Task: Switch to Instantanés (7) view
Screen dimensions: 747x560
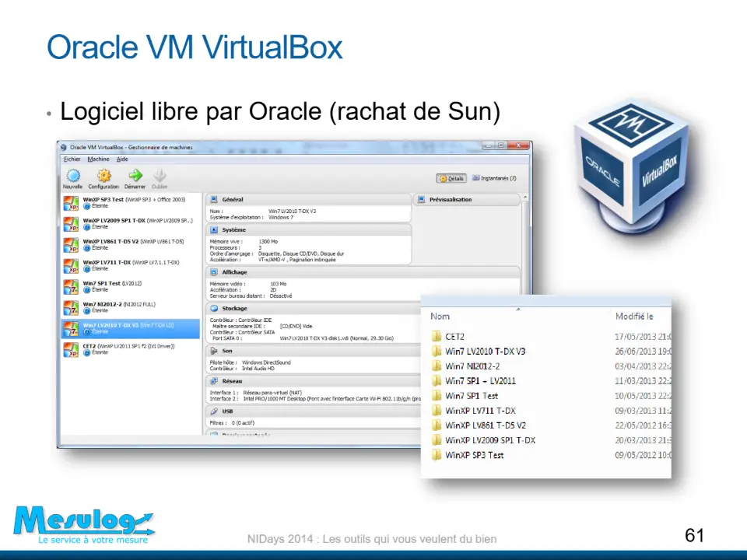Action: click(x=494, y=178)
